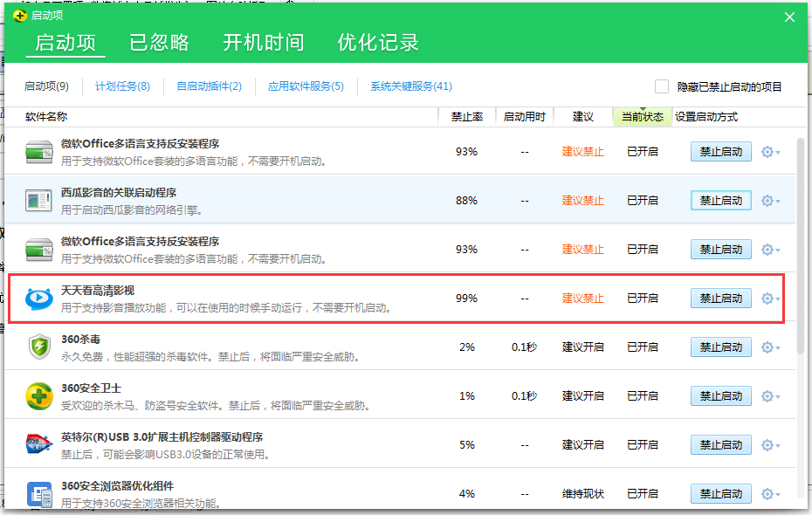Viewport: 812px width, 515px height.
Task: Check 隐藏已禁止启动的项目
Action: pos(662,86)
